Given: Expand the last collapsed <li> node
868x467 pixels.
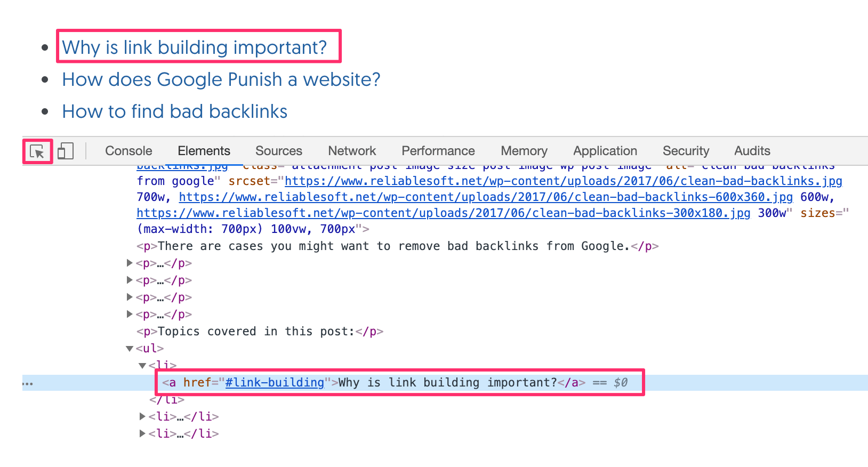Looking at the screenshot, I should [142, 433].
